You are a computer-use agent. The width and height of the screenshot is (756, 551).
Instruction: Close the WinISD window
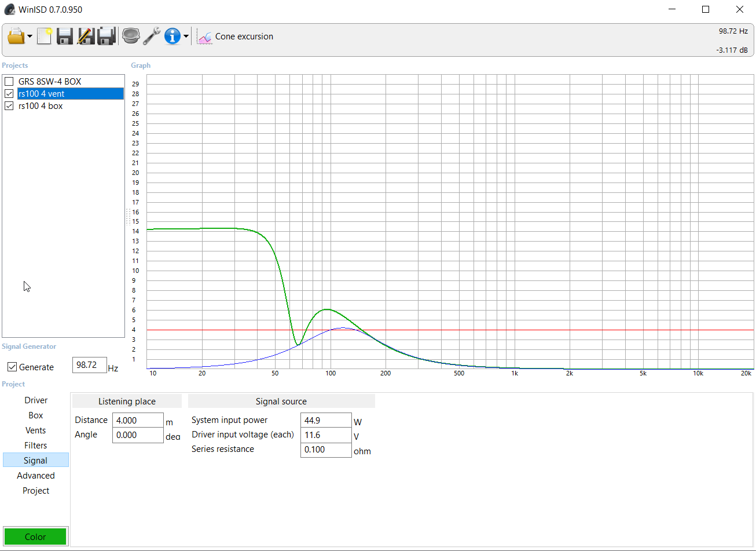point(739,9)
